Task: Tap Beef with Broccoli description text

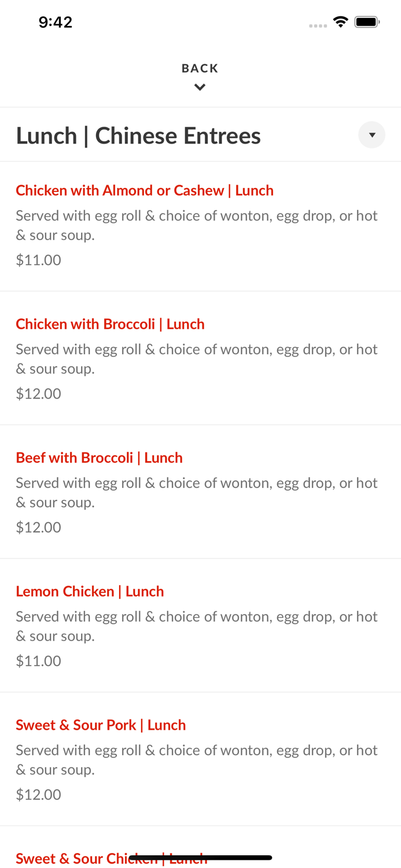Action: pyautogui.click(x=196, y=492)
